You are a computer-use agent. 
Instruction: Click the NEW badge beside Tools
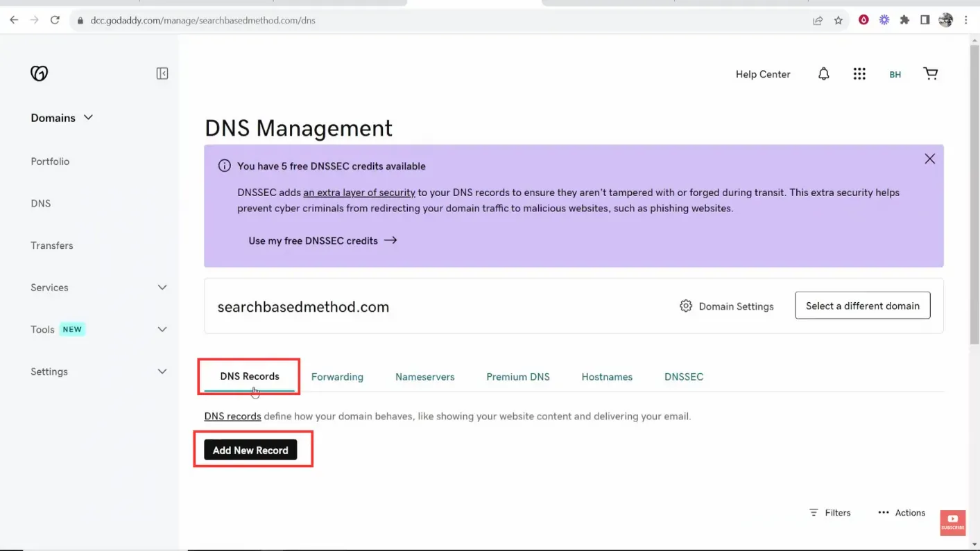pyautogui.click(x=72, y=329)
